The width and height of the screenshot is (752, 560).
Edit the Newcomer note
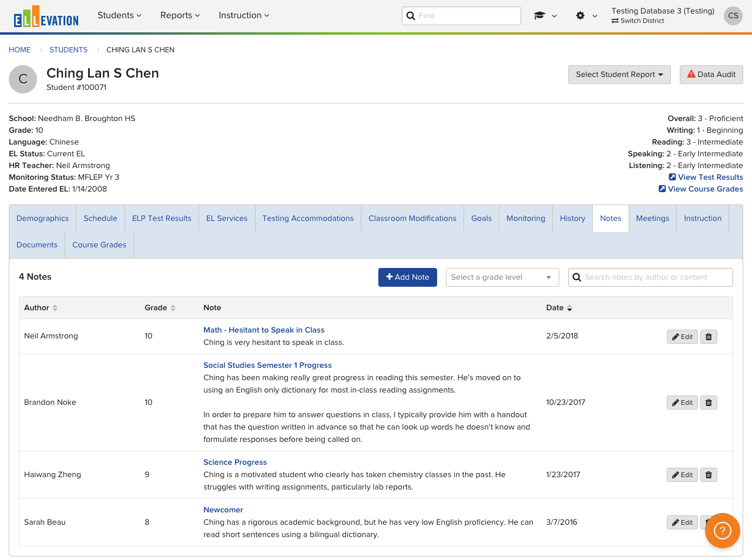[x=682, y=522]
